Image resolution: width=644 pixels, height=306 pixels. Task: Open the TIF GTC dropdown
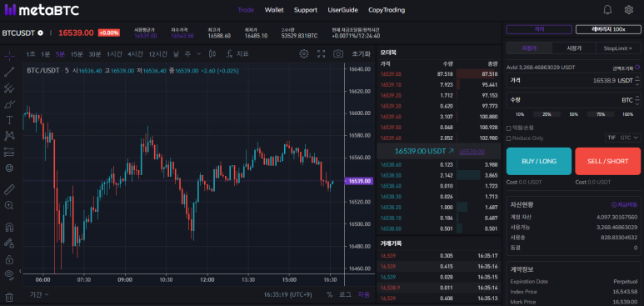pyautogui.click(x=622, y=138)
